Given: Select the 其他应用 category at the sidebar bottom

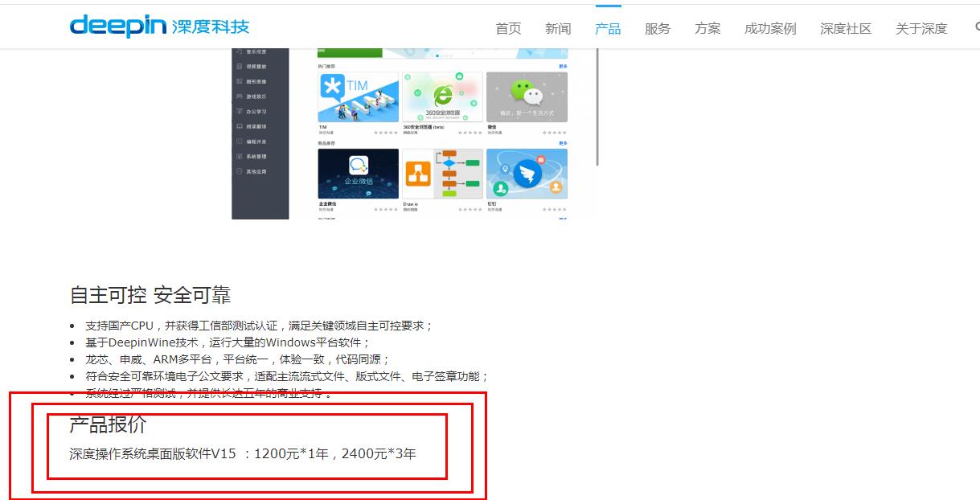Looking at the screenshot, I should (x=257, y=170).
